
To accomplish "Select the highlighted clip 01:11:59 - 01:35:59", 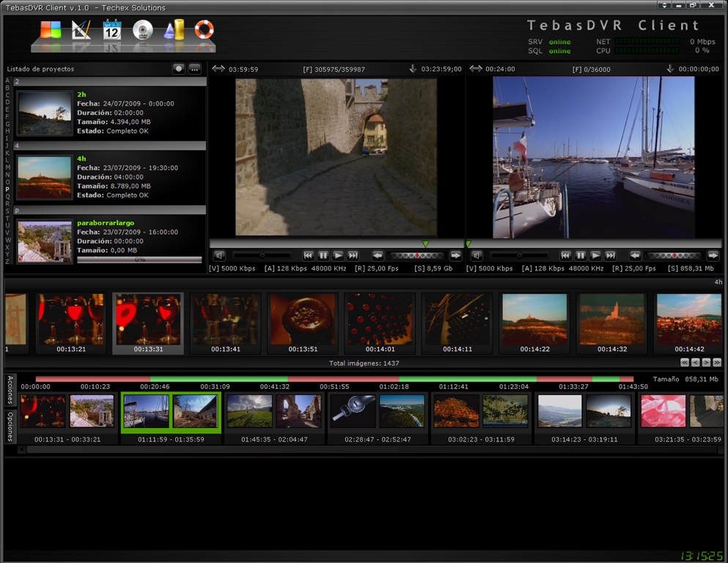I will [x=171, y=418].
